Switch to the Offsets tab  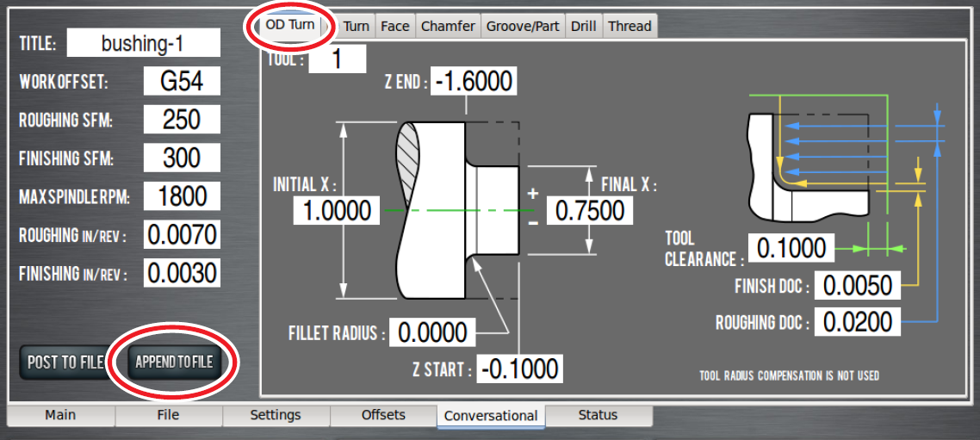pos(383,415)
